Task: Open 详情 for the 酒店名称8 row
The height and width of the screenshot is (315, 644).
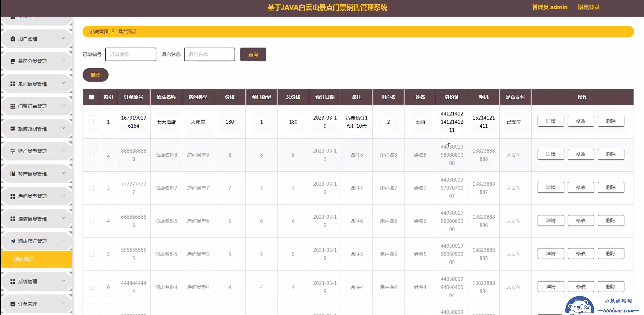Action: click(x=551, y=154)
